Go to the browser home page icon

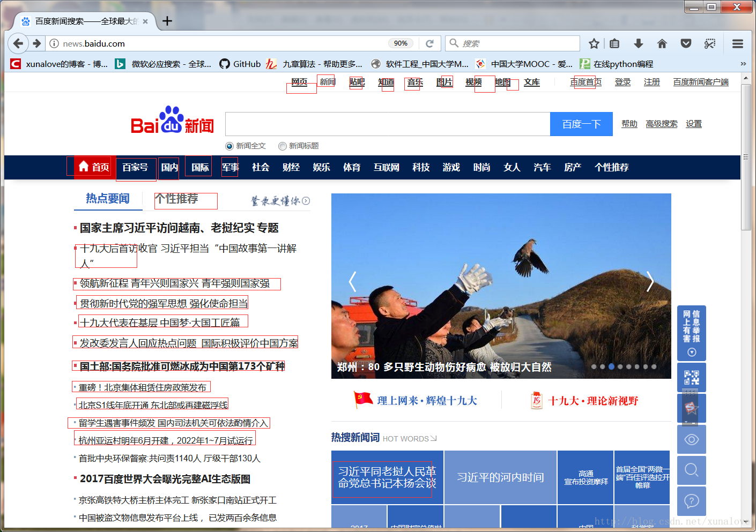coord(662,43)
